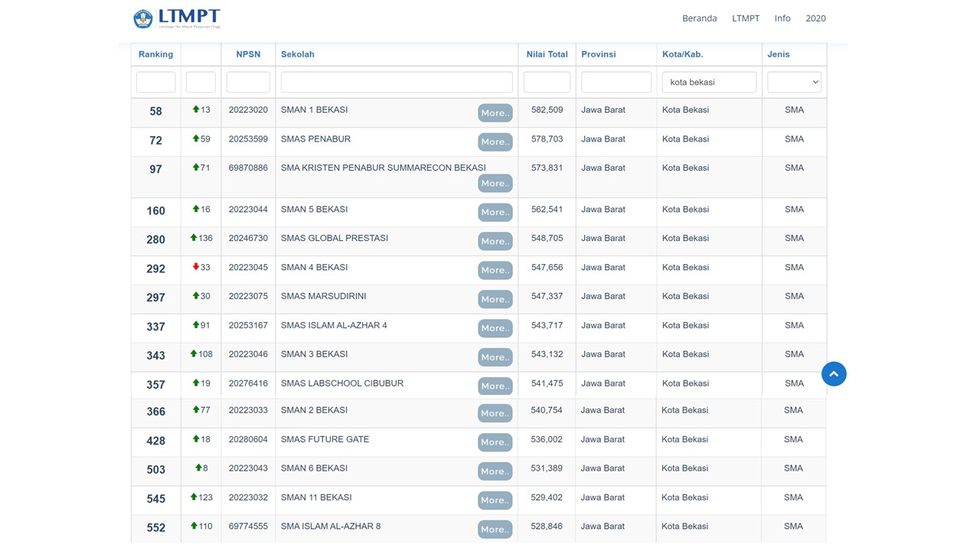Sort by Provinsi column header

(599, 54)
